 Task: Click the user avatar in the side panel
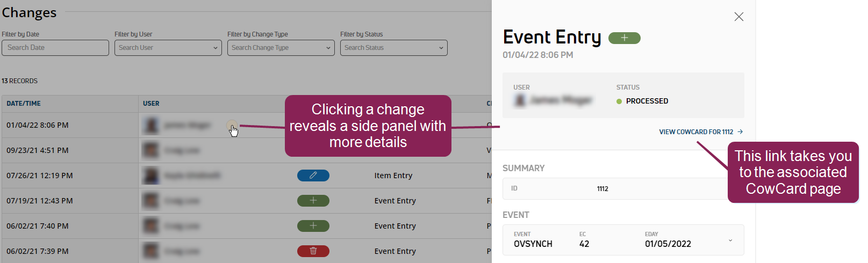520,100
